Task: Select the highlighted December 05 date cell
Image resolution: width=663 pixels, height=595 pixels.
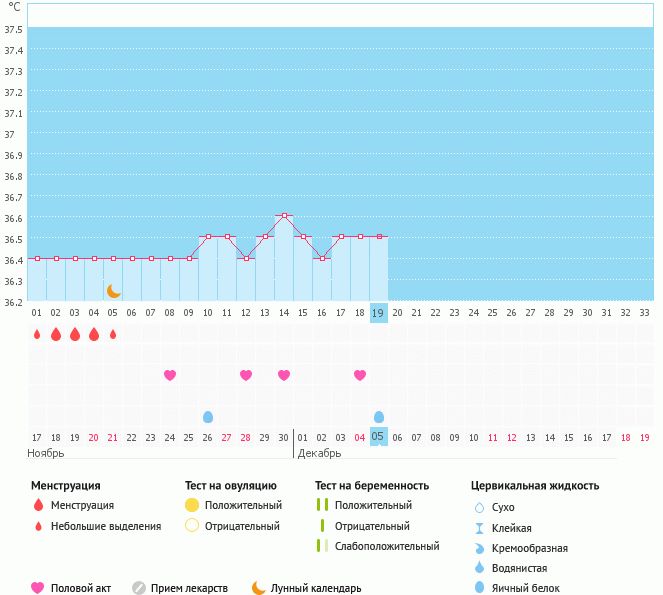Action: [379, 436]
